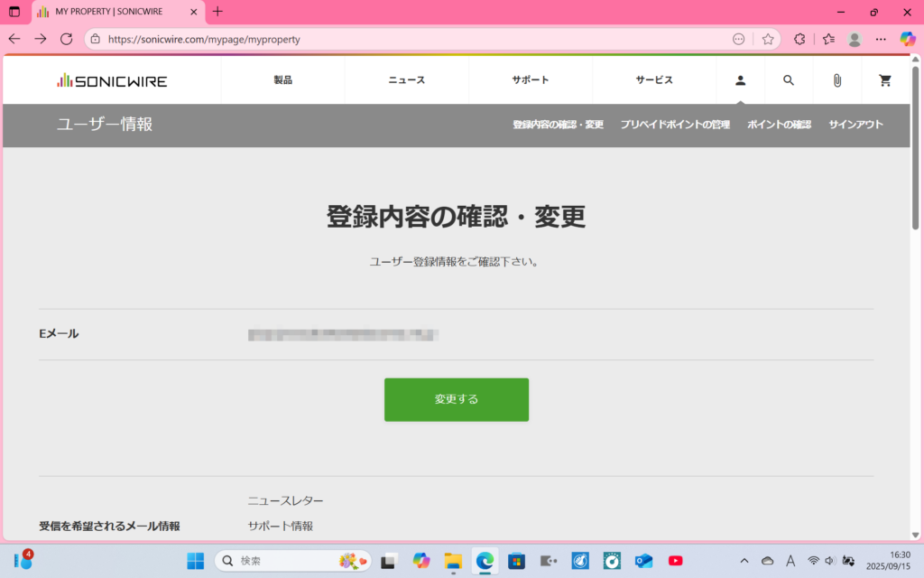Click the SONICWIRE logo
The width and height of the screenshot is (924, 578).
click(x=112, y=80)
